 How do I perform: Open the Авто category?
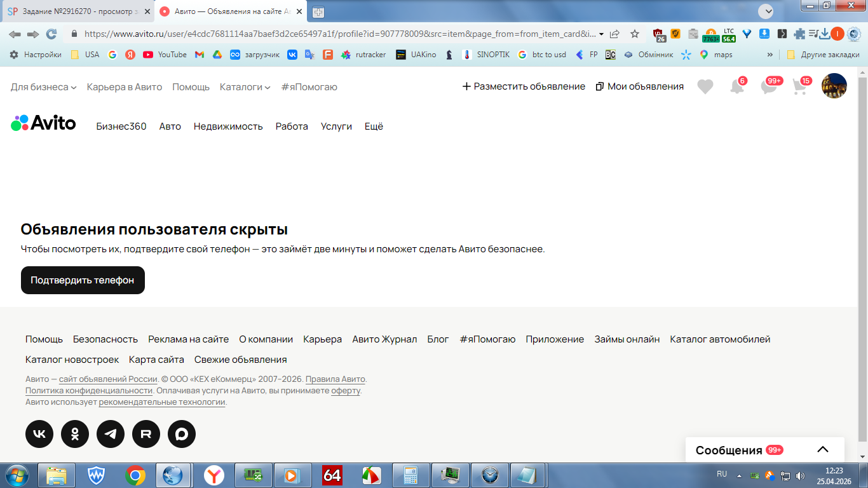[x=170, y=126]
